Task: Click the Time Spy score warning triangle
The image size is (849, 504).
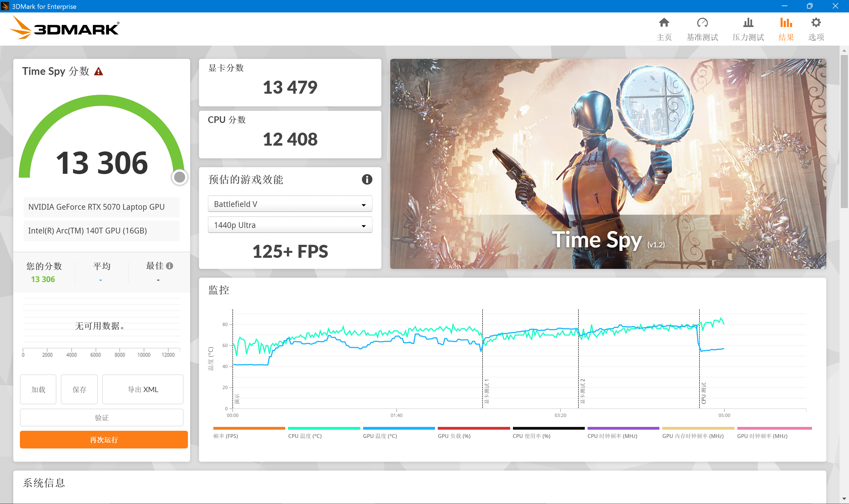Action: tap(98, 71)
